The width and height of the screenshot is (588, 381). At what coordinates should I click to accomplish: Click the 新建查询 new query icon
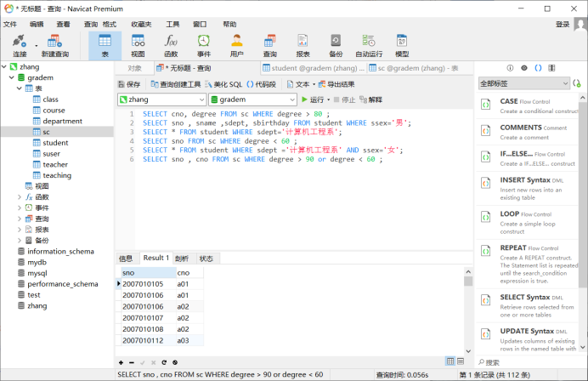(54, 45)
